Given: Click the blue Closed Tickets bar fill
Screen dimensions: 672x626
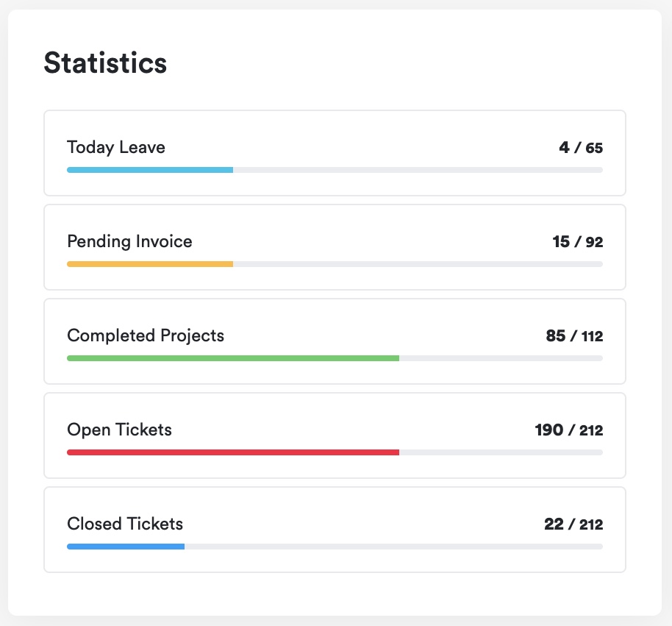Looking at the screenshot, I should 126,547.
